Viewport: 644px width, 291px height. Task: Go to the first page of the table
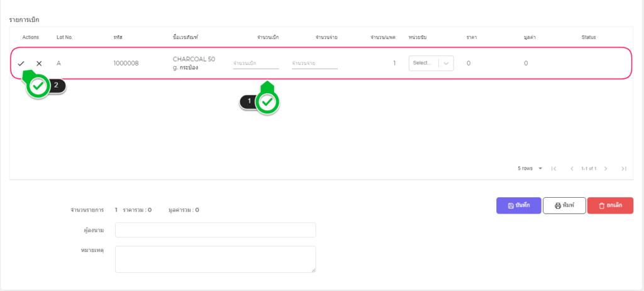[554, 169]
